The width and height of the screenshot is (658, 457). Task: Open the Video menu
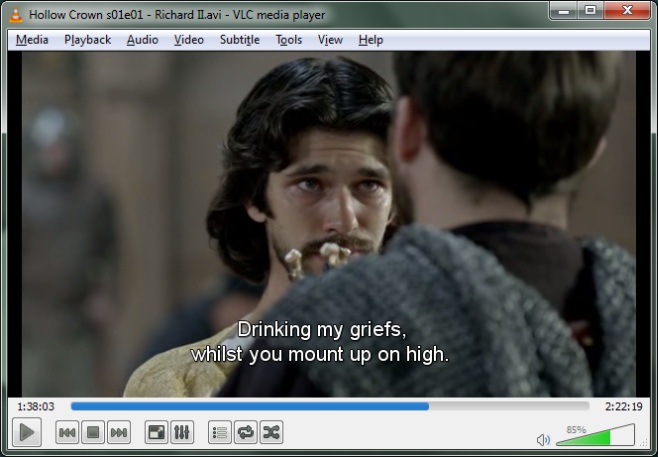[189, 40]
